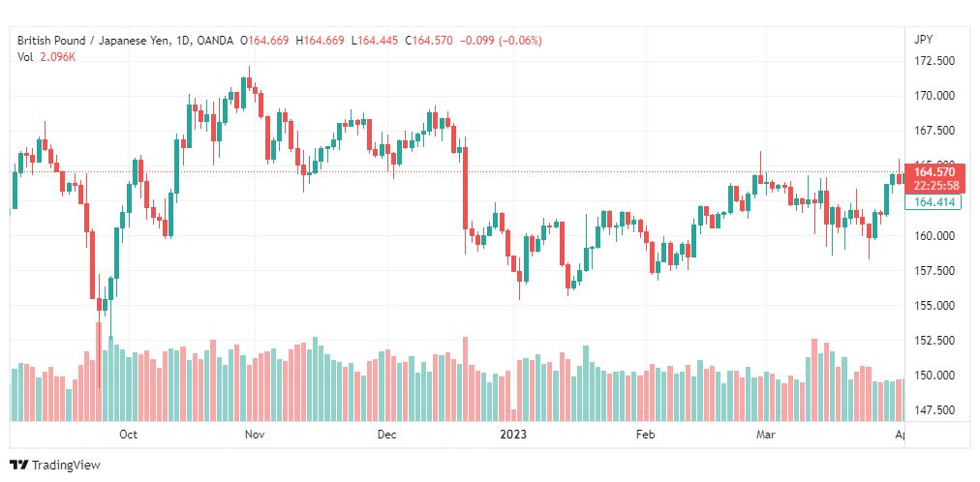Select the current price label 164.570
This screenshot has width=980, height=482.
point(935,172)
